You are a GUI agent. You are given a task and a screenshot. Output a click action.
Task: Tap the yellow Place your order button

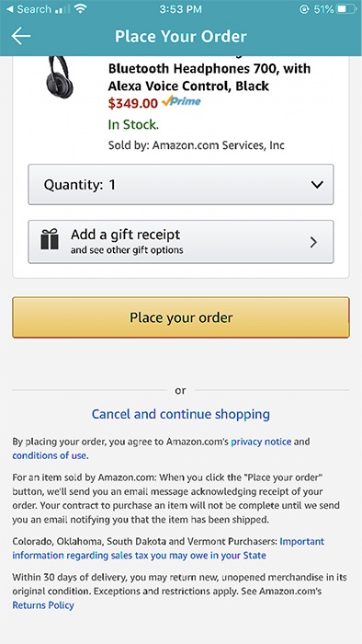[181, 317]
